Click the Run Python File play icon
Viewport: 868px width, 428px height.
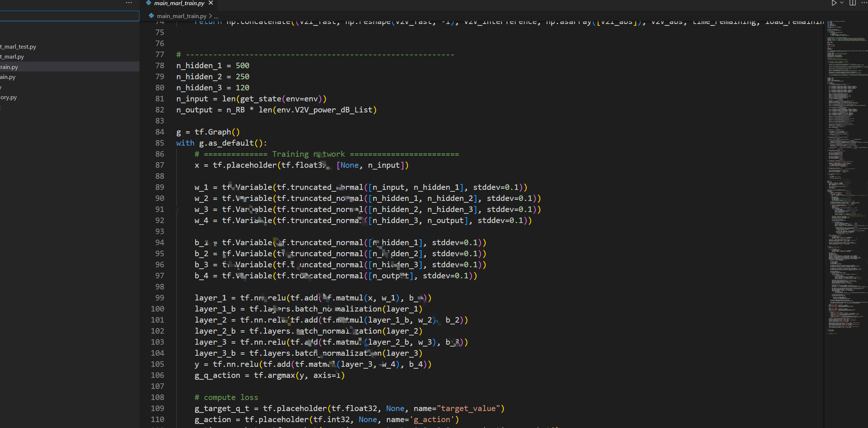[x=834, y=3]
